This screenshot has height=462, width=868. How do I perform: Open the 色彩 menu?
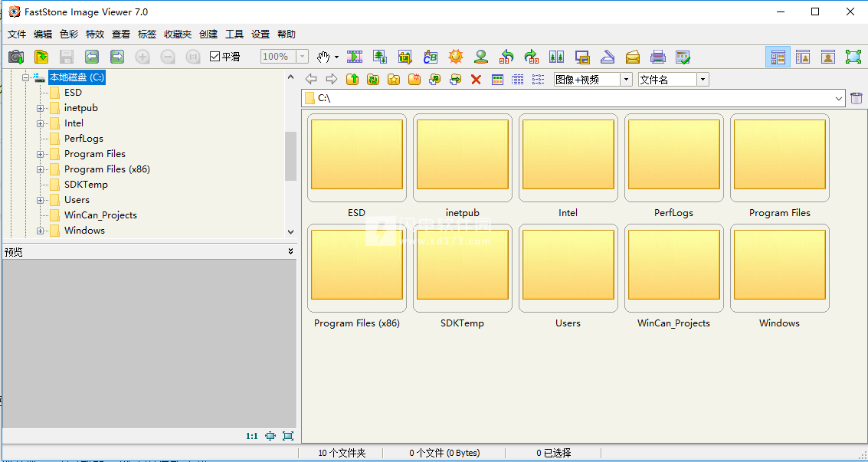tap(69, 34)
